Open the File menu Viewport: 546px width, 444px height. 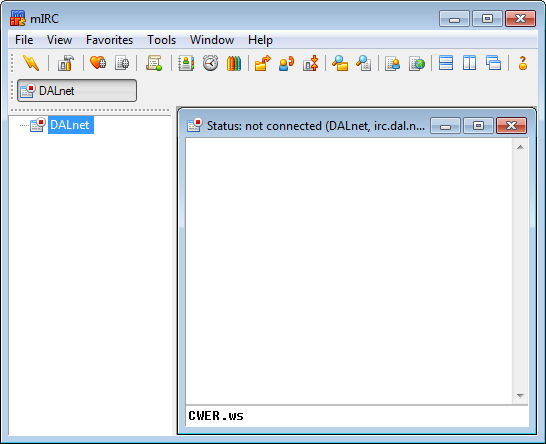[x=24, y=40]
